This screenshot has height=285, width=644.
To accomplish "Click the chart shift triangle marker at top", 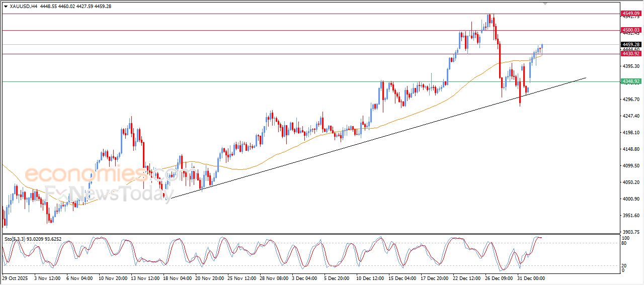I will click(x=545, y=3).
